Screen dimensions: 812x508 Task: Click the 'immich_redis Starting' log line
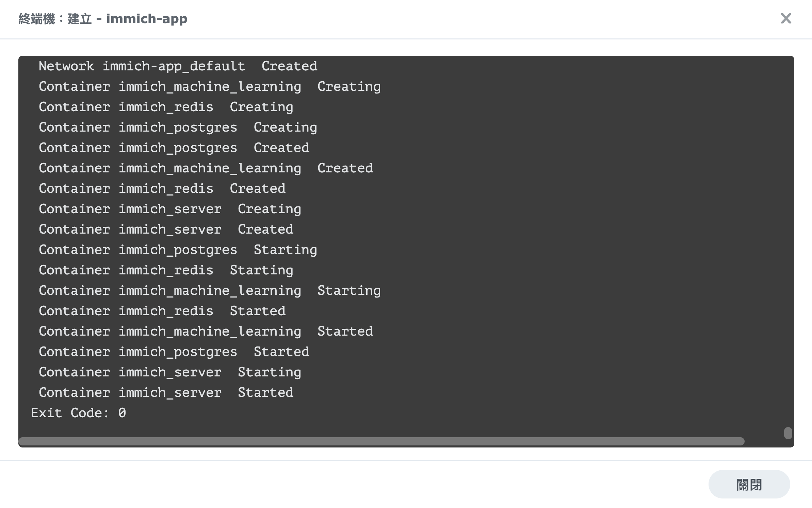coord(166,270)
